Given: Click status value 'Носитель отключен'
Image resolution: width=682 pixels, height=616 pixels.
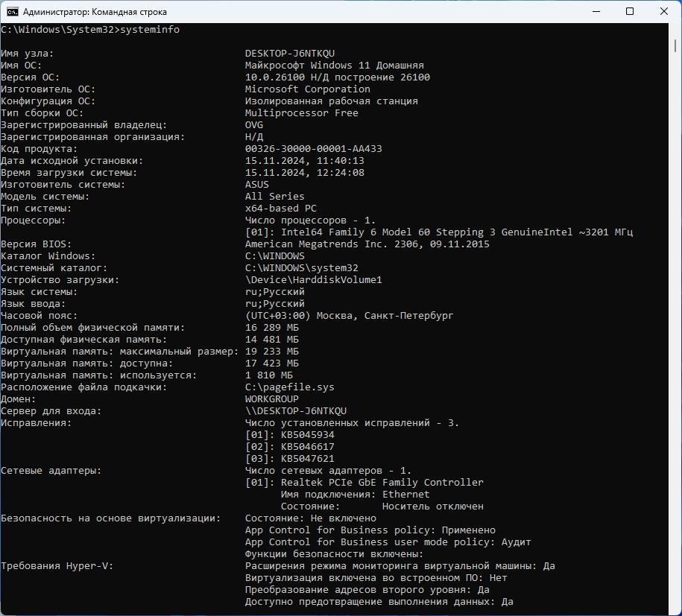Looking at the screenshot, I should (433, 507).
